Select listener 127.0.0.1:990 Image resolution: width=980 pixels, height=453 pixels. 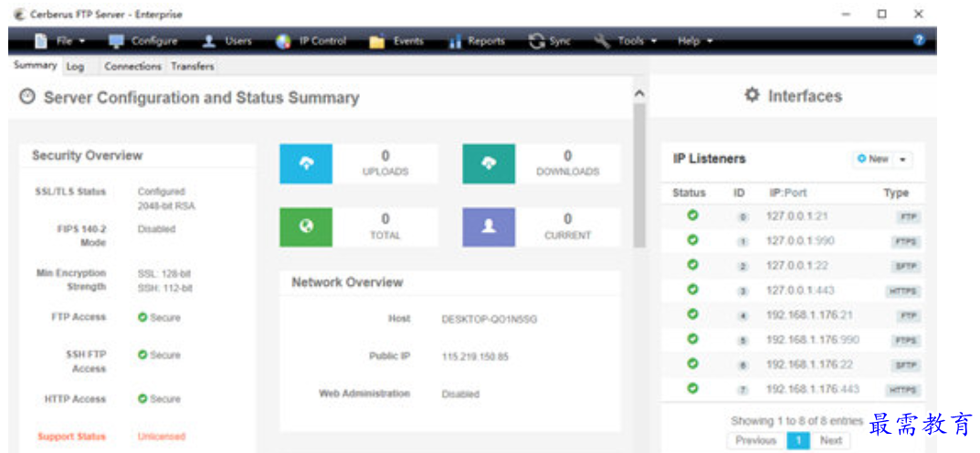(x=793, y=241)
